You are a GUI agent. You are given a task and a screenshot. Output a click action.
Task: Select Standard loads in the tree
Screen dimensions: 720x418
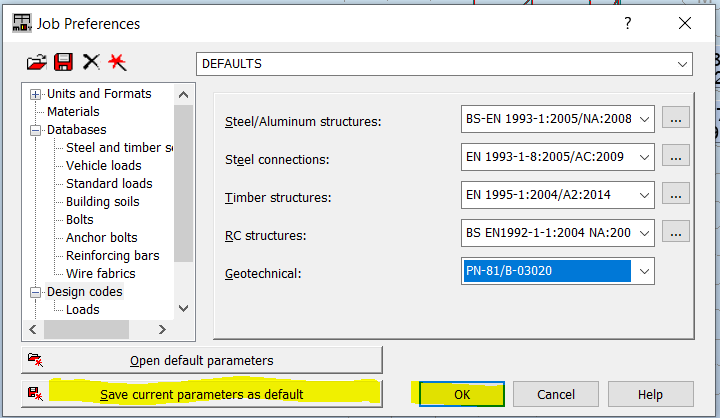click(x=109, y=183)
